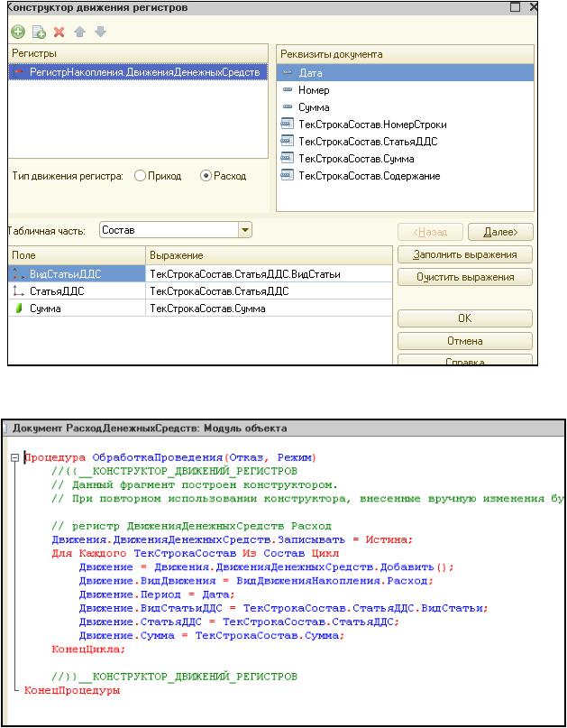This screenshot has height=728, width=567.
Task: Select Дата in document attributes list
Action: click(405, 73)
